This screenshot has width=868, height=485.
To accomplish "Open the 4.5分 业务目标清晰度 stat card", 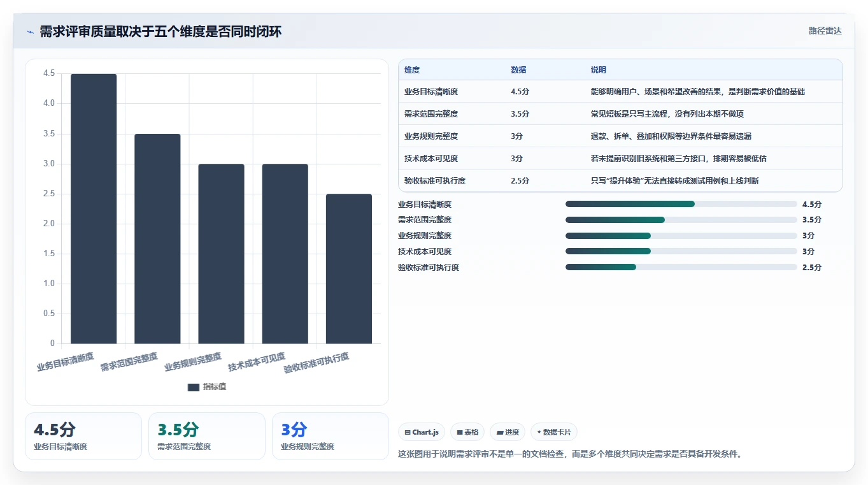I will (x=83, y=436).
